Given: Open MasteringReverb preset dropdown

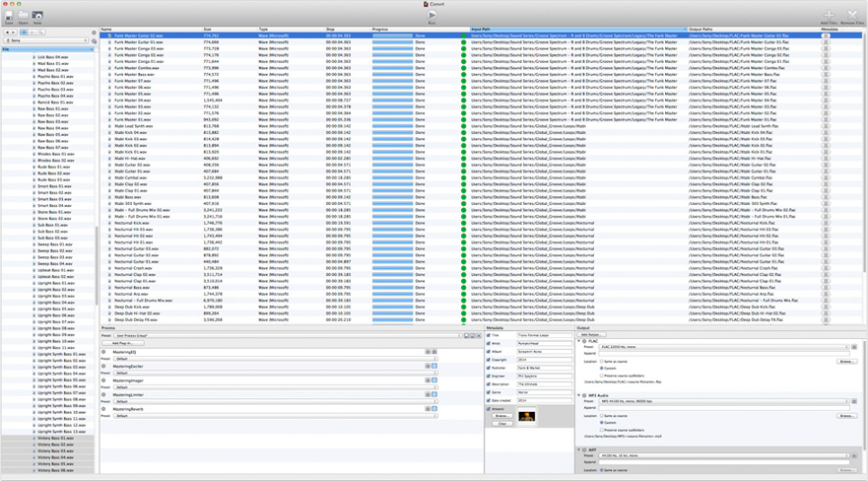Looking at the screenshot, I should point(275,416).
